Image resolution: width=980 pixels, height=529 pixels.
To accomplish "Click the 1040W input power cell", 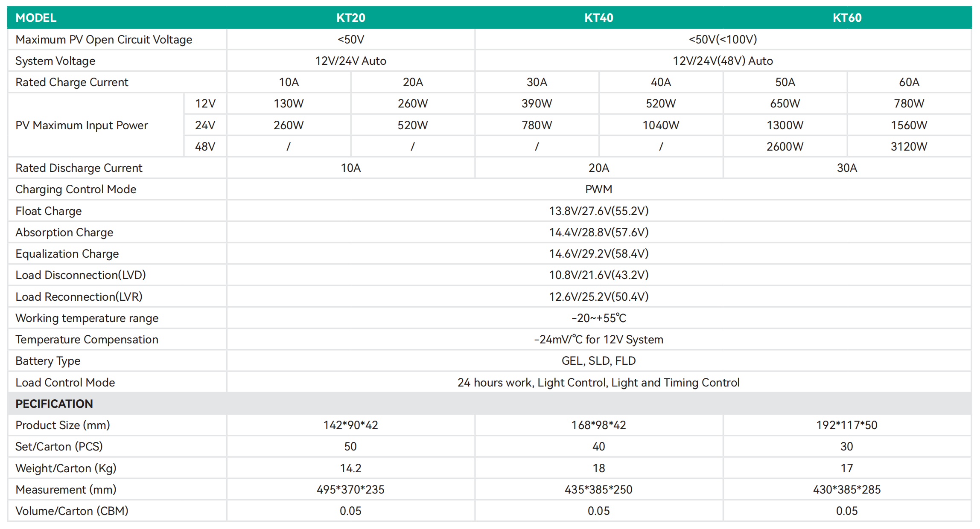I will [660, 125].
